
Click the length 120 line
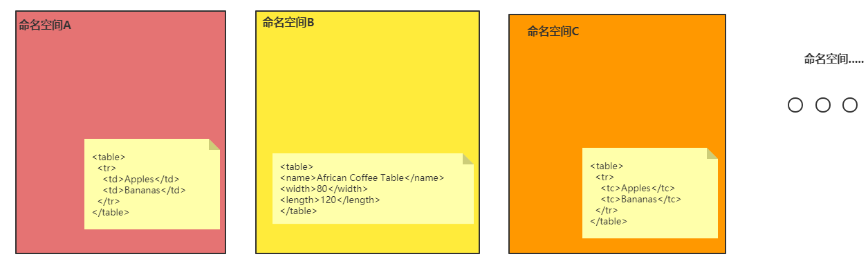click(x=330, y=200)
